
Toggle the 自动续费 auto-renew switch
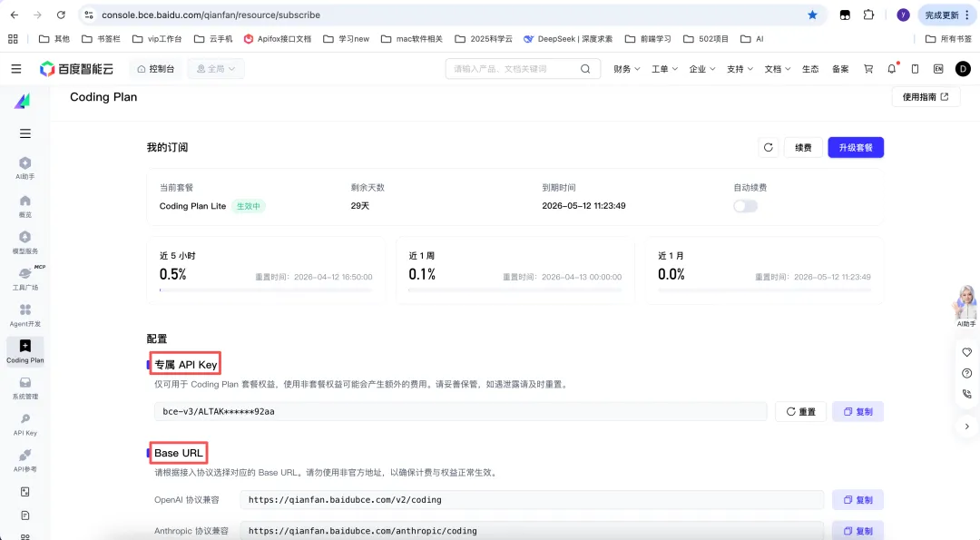click(x=745, y=206)
